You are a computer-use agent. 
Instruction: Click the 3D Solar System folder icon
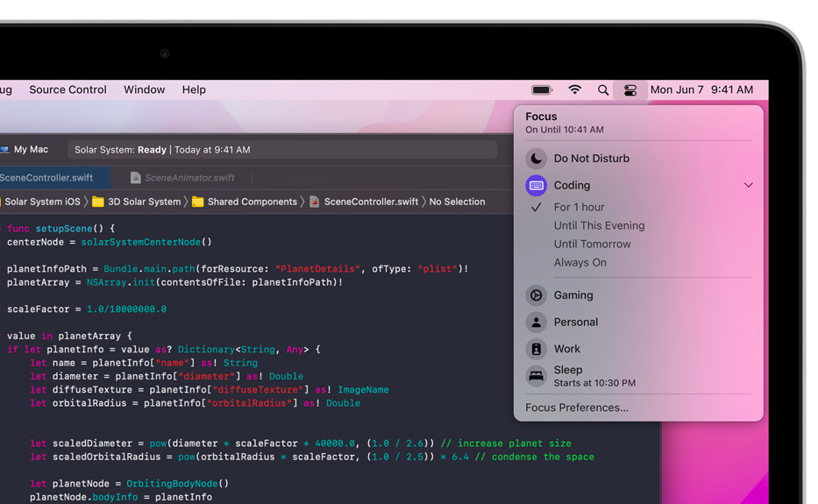97,202
